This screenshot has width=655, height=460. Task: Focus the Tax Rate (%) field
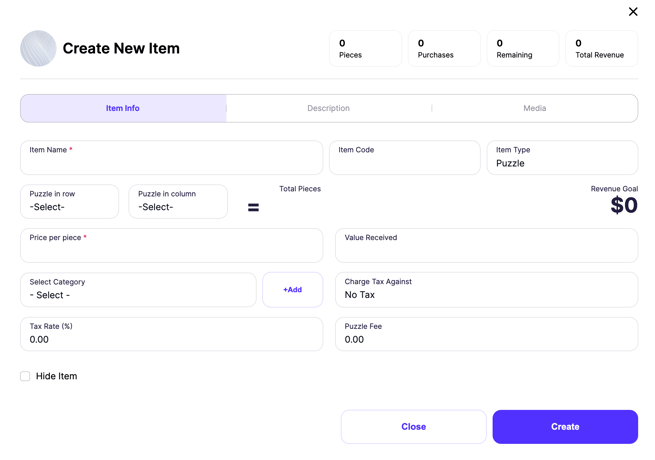[x=172, y=334]
